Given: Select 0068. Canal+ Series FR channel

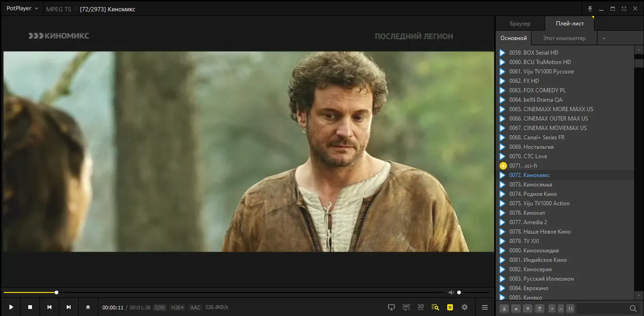Looking at the screenshot, I should coord(565,138).
